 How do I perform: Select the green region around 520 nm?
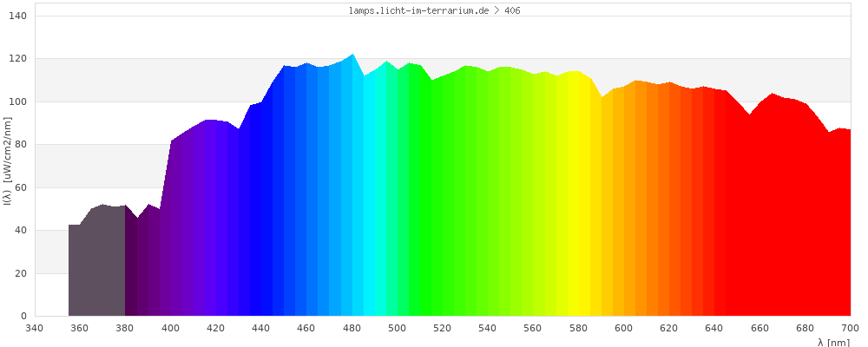[x=443, y=217]
